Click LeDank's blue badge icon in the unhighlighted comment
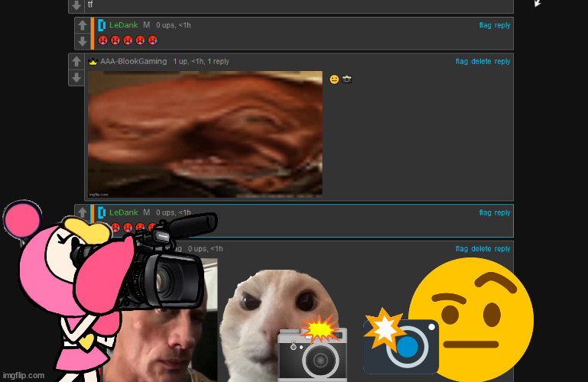Screen dimensions: 588x382 pyautogui.click(x=102, y=25)
